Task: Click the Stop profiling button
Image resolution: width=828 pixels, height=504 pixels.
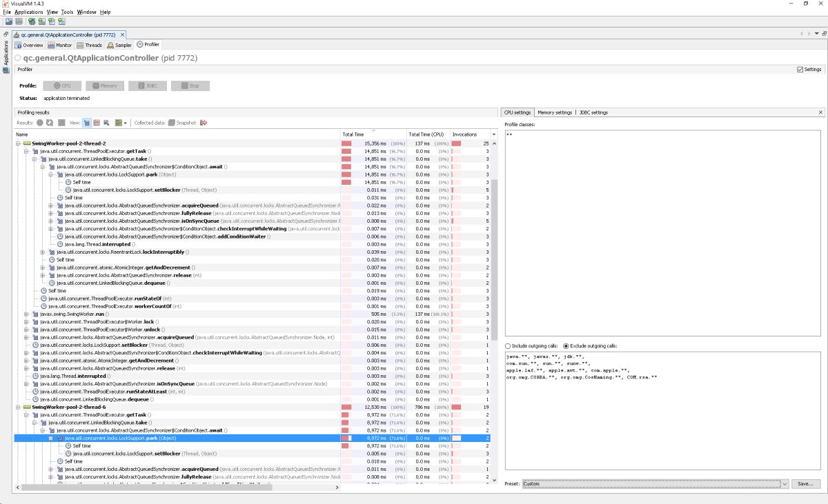Action: click(190, 86)
